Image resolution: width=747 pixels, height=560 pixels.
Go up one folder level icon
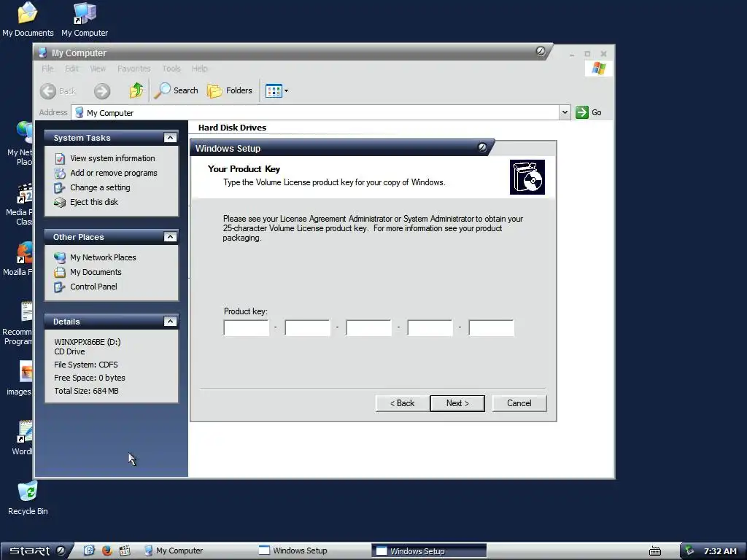click(136, 90)
